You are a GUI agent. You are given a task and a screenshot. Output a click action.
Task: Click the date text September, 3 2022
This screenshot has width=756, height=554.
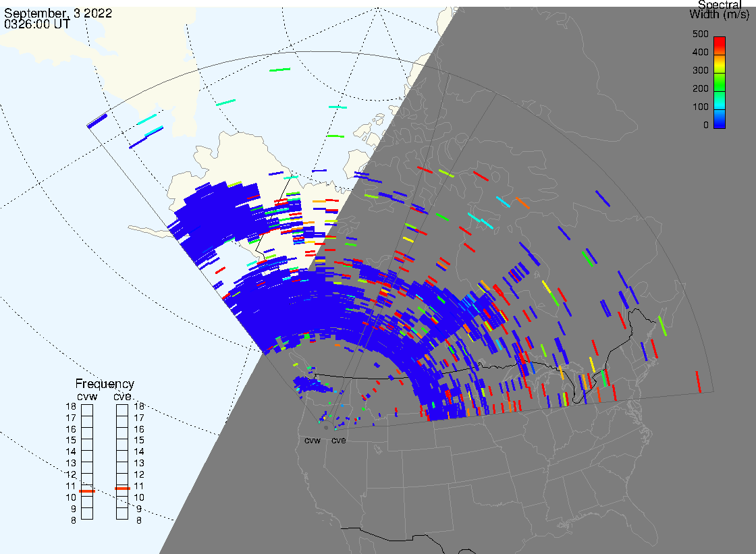point(58,13)
